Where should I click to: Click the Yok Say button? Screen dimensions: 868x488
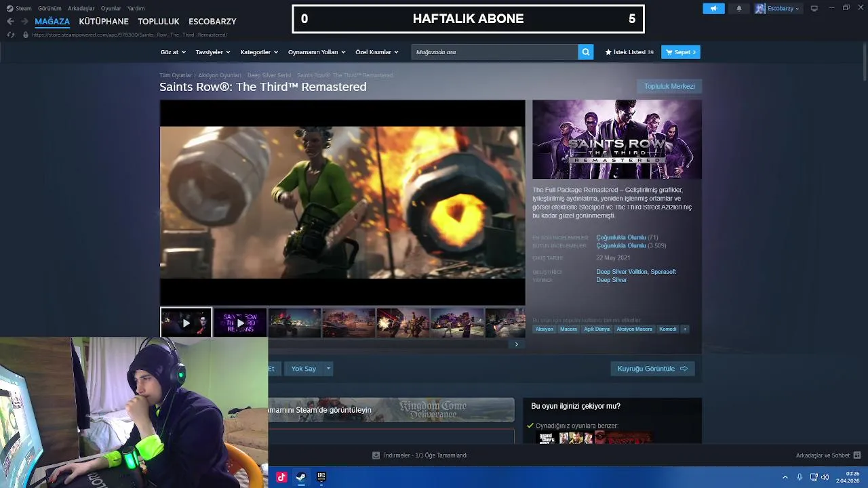coord(304,369)
